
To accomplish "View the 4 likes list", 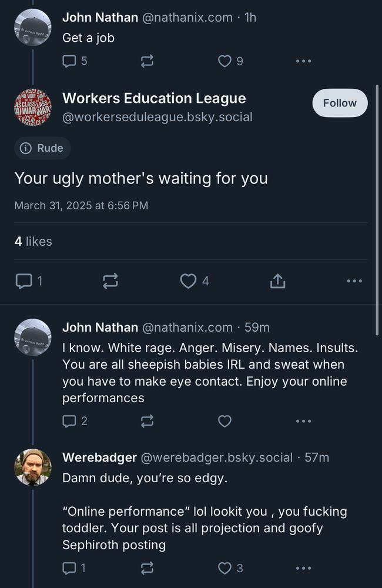I will (33, 241).
